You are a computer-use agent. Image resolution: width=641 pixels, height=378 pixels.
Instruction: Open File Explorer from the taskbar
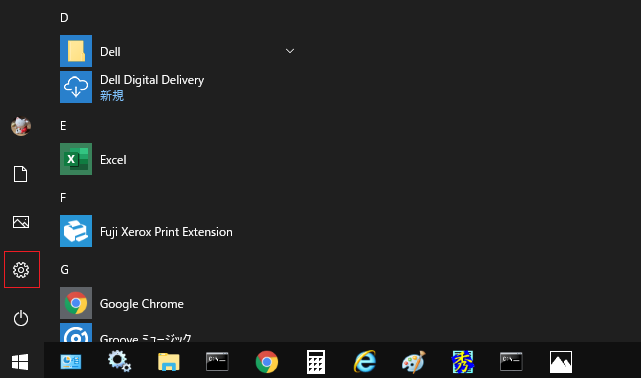(x=169, y=362)
